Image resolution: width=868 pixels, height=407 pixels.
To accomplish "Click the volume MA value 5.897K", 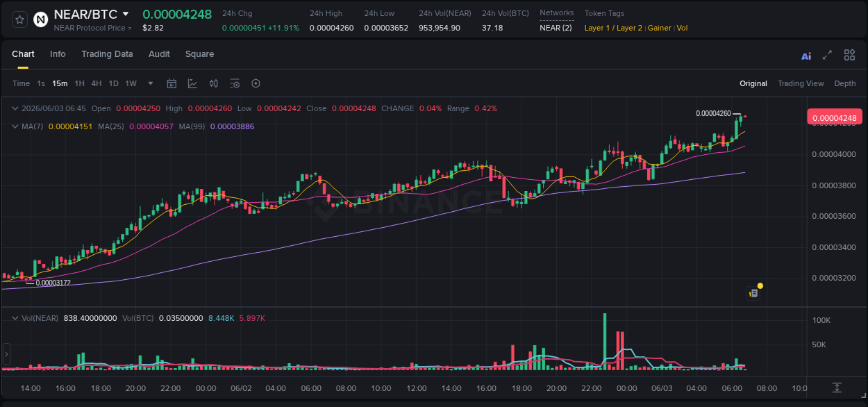I will (x=252, y=318).
